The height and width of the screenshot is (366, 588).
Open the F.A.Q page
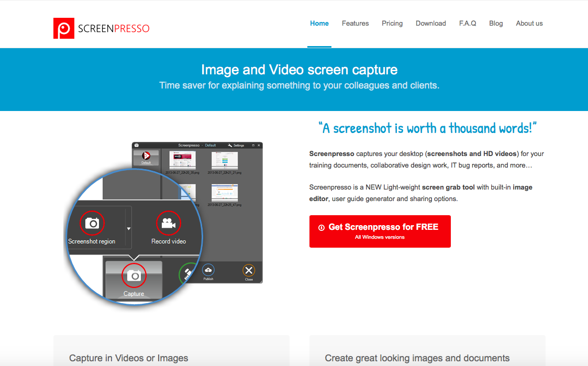click(x=468, y=23)
